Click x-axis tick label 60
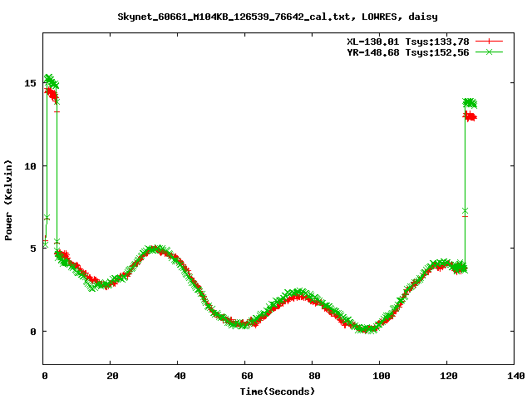Screen dimensions: 532x399 tap(247, 376)
